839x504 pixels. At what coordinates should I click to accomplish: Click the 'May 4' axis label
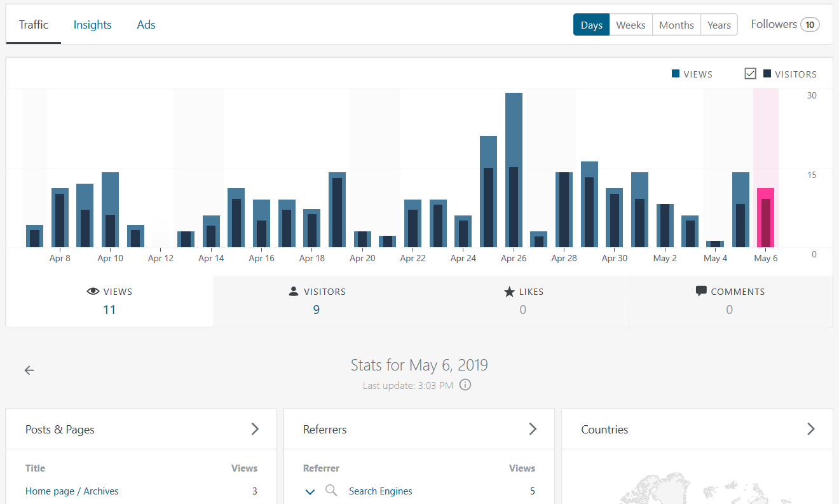(x=715, y=258)
